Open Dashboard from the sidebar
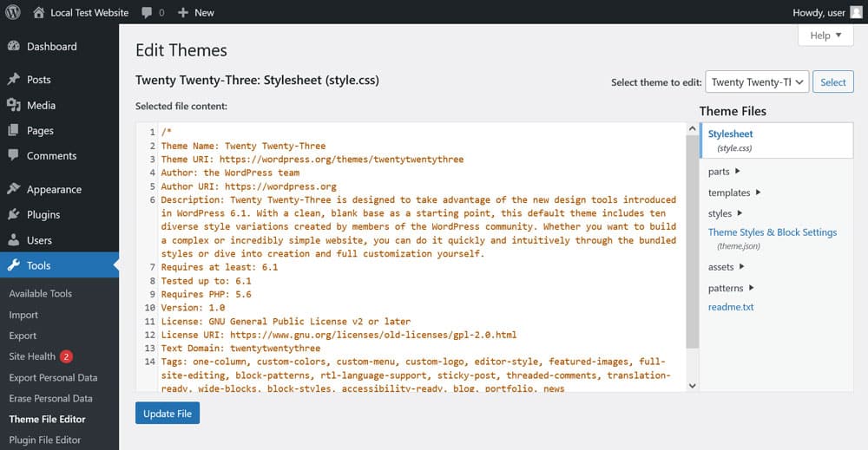The width and height of the screenshot is (868, 450). click(x=51, y=47)
